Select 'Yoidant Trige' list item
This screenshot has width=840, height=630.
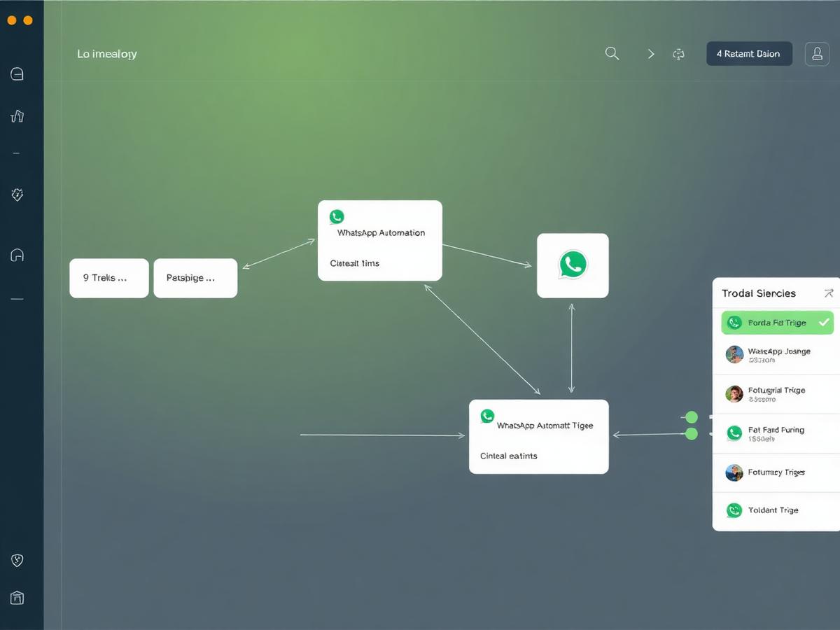pyautogui.click(x=776, y=511)
